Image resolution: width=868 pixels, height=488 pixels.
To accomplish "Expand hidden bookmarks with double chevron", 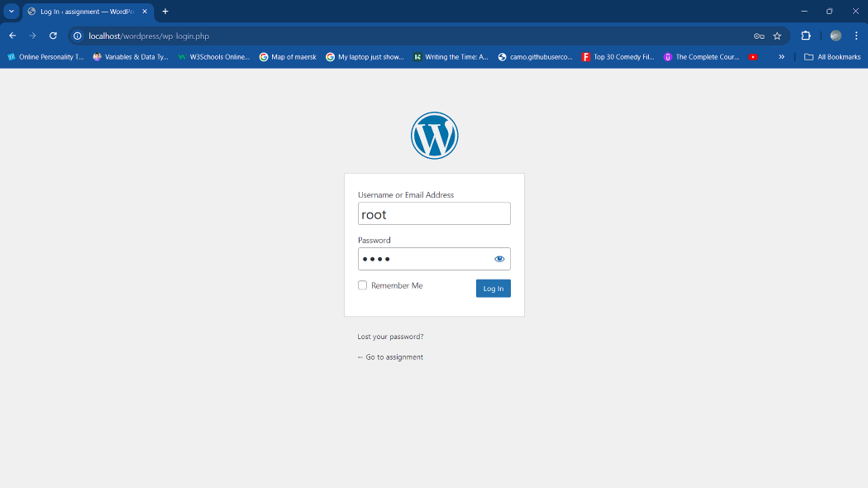I will pos(782,57).
